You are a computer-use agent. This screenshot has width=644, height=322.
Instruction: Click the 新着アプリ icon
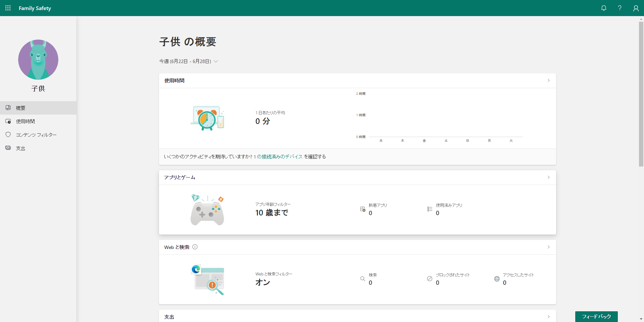[363, 209]
